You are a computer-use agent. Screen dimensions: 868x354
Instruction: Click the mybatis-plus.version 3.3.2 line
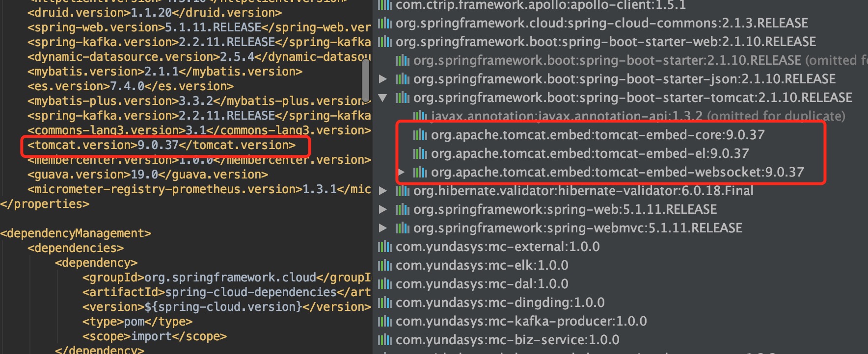pos(199,101)
